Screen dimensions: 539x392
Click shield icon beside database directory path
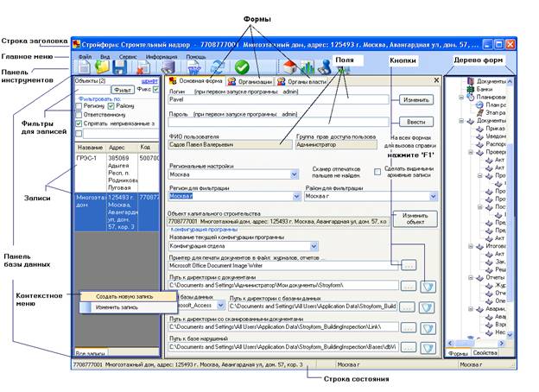click(427, 307)
